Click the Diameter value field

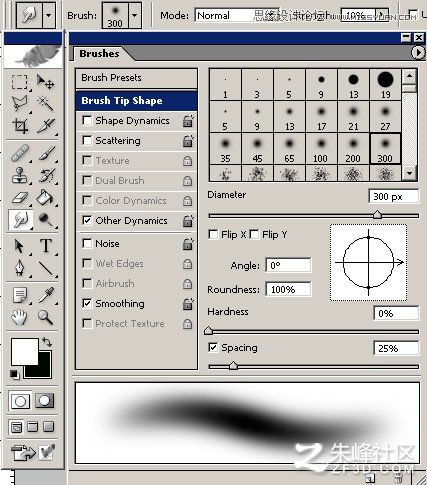[394, 196]
